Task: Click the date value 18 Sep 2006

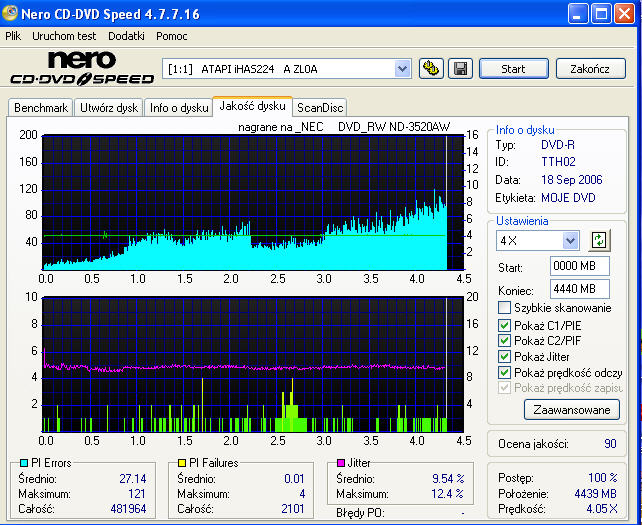Action: [572, 179]
